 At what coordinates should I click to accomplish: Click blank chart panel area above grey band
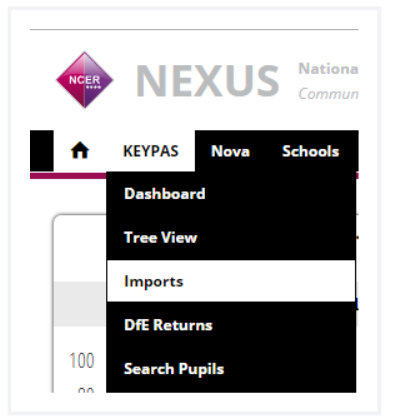coord(80,250)
